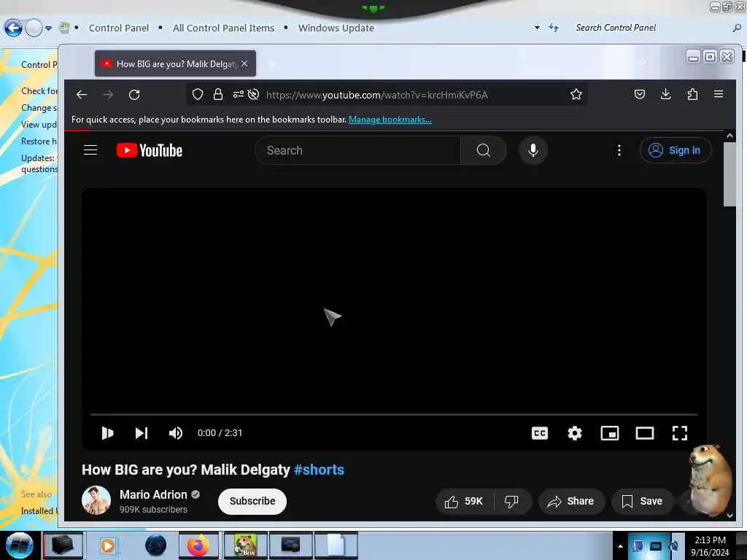Enter full screen video mode
Viewport: 747px width, 560px height.
pyautogui.click(x=680, y=433)
